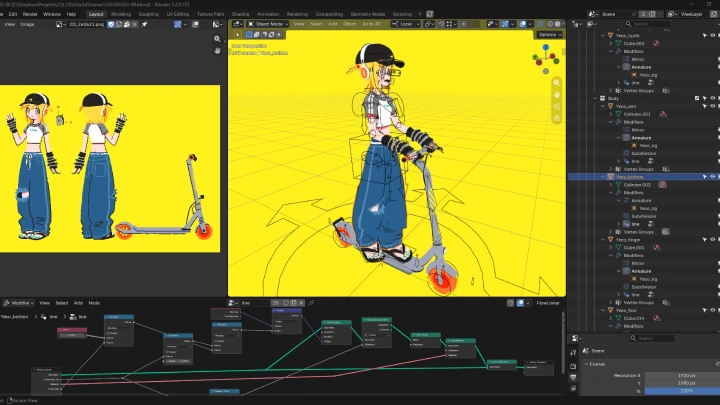Image resolution: width=720 pixels, height=405 pixels.
Task: Toggle Body collection exclude checkbox
Action: coord(697,98)
